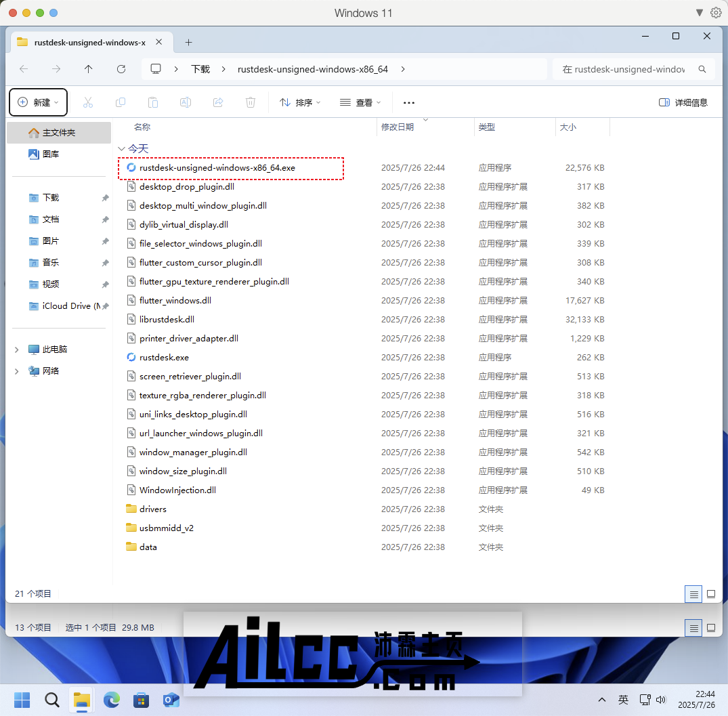Viewport: 728px width, 716px height.
Task: Select the usbmmidd_v2 folder
Action: click(166, 528)
